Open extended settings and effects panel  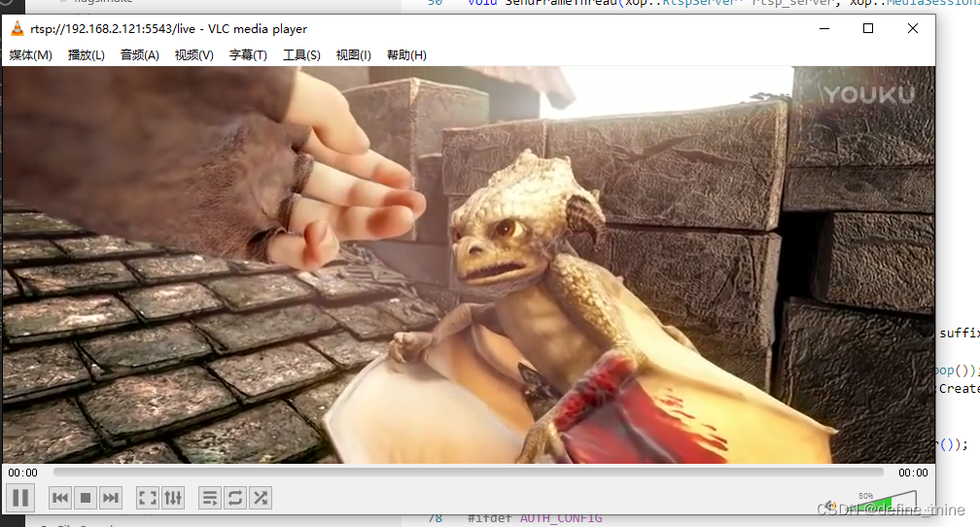[173, 498]
